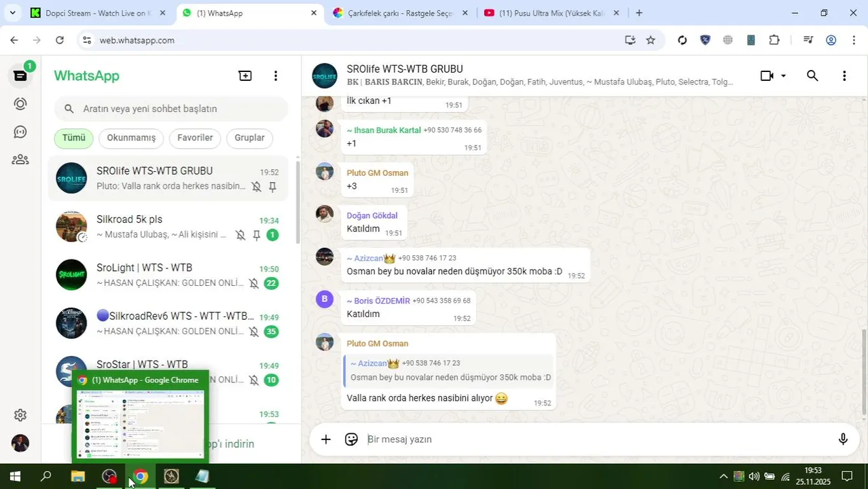
Task: Open new browser tab plus button
Action: point(638,13)
